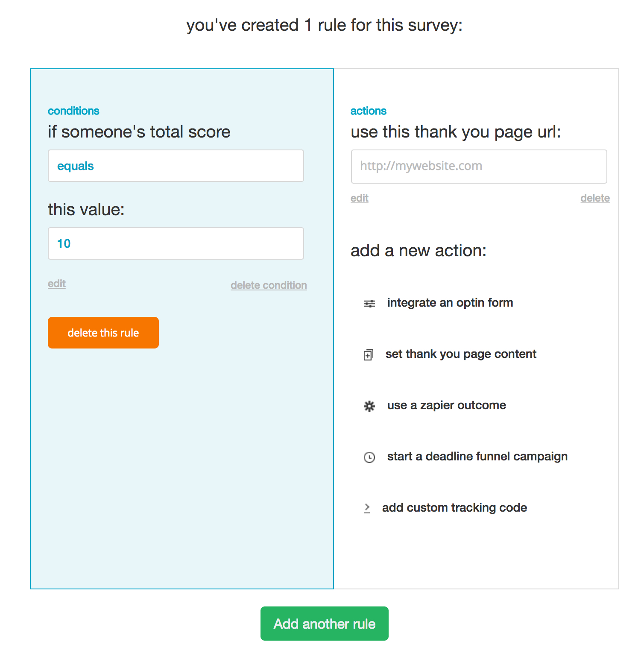644x656 pixels.
Task: Click the optin form sliders icon
Action: click(x=369, y=304)
